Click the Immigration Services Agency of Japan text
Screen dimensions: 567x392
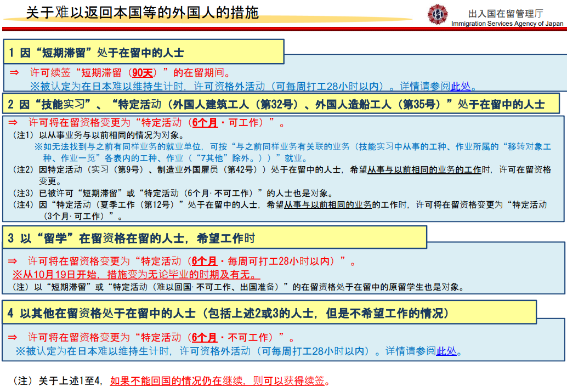[507, 24]
